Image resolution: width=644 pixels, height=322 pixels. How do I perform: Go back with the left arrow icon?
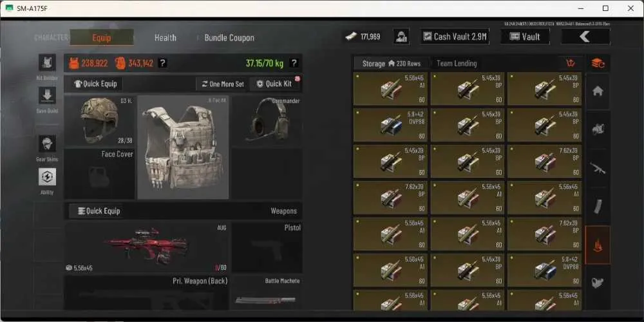tap(585, 37)
